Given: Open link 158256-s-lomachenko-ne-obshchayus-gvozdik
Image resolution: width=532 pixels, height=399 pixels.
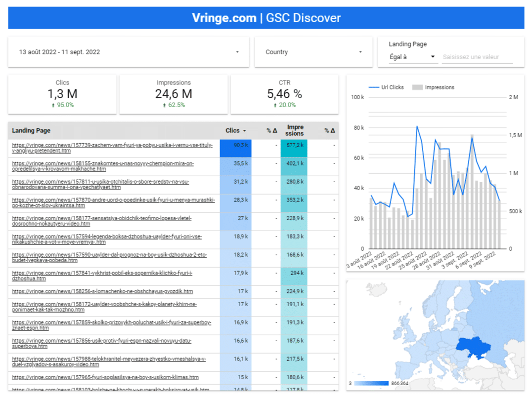Looking at the screenshot, I should (x=102, y=291).
